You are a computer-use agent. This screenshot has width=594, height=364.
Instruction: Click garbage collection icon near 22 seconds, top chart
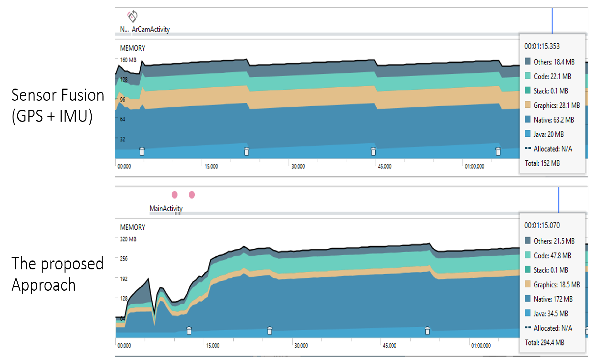tap(246, 151)
